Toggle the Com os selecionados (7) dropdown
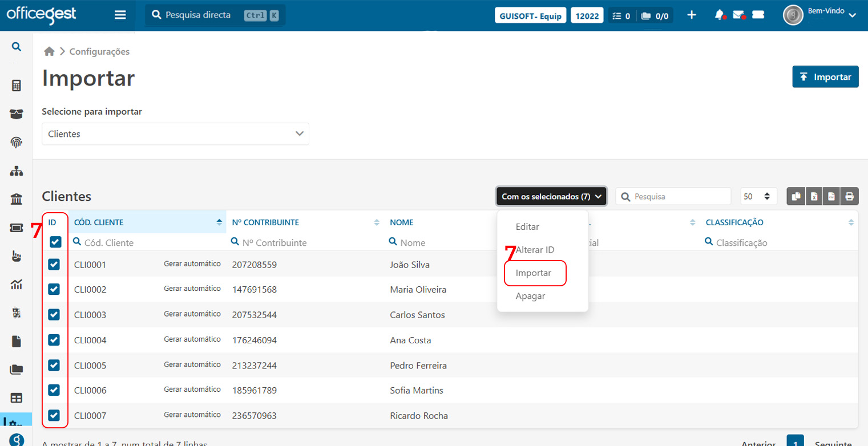 pyautogui.click(x=551, y=196)
